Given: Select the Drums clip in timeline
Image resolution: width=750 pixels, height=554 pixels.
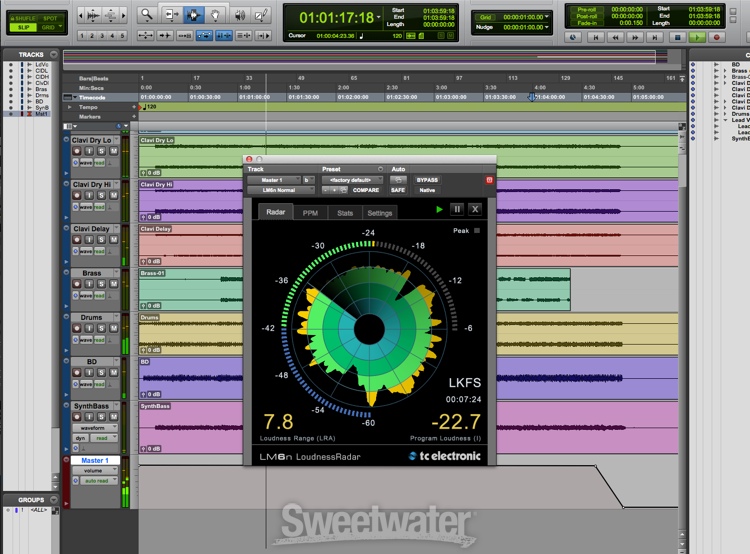Looking at the screenshot, I should pyautogui.click(x=408, y=333).
